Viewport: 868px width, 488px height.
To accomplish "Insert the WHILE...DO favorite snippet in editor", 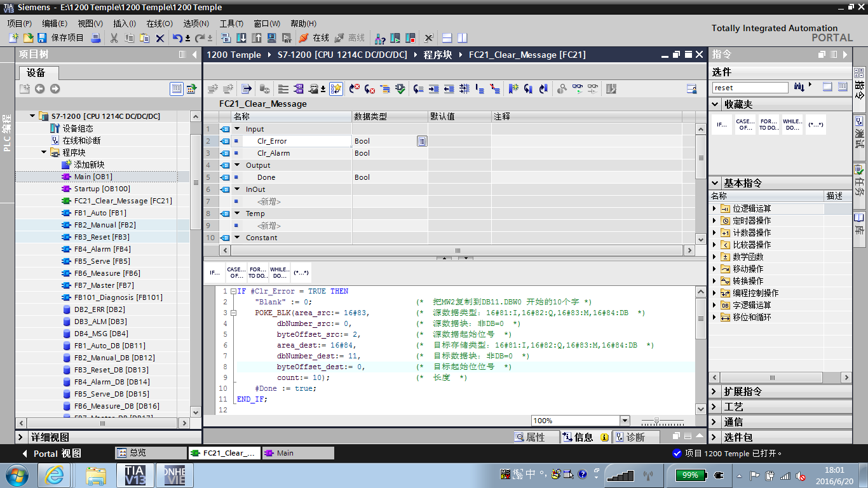I will [279, 273].
